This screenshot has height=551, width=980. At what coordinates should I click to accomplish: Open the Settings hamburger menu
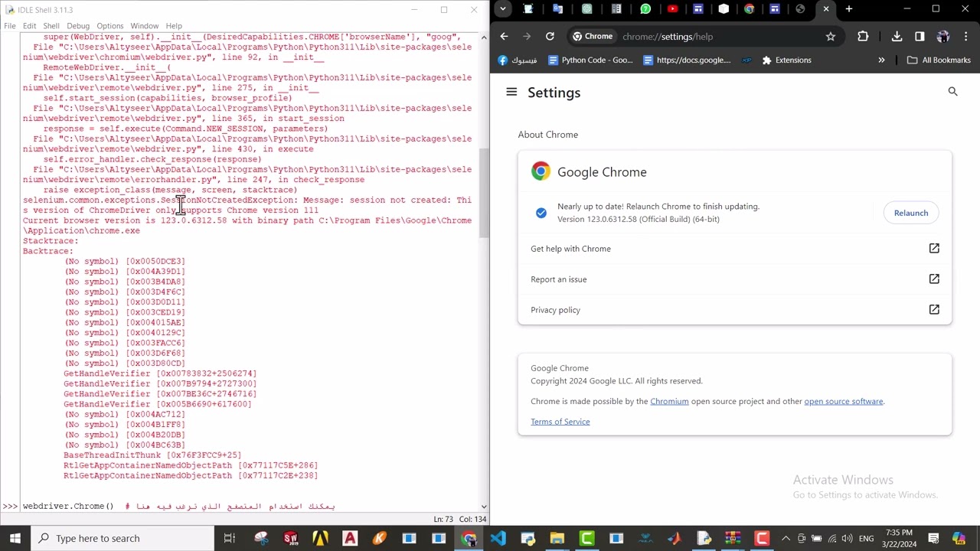[511, 92]
